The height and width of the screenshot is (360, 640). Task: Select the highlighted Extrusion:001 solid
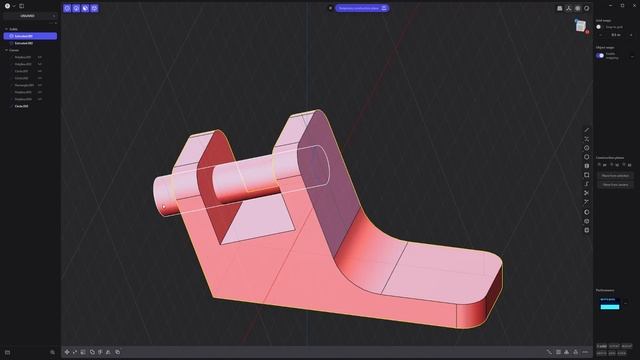click(30, 36)
